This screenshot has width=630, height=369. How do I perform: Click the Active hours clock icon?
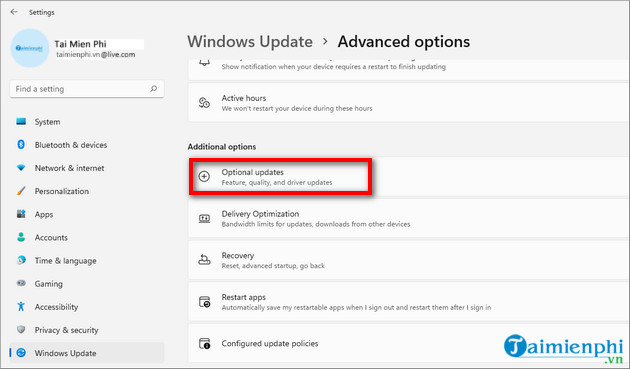coord(204,103)
